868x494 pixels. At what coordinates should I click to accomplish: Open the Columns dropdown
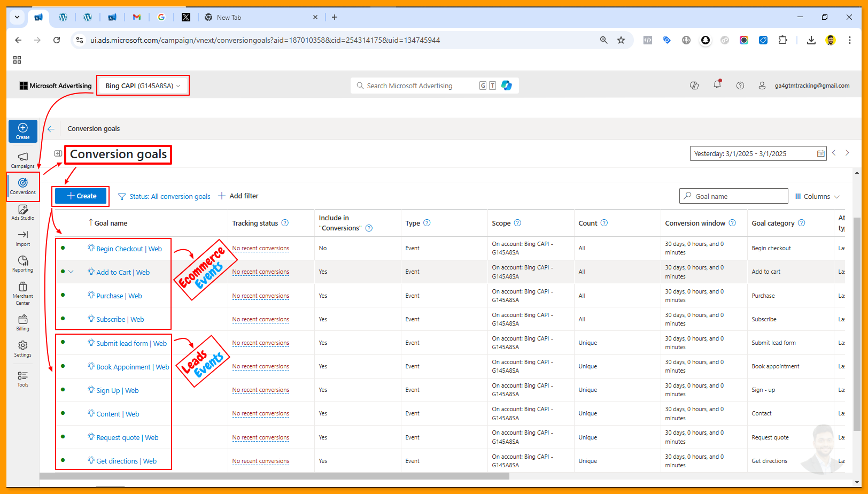coord(817,196)
